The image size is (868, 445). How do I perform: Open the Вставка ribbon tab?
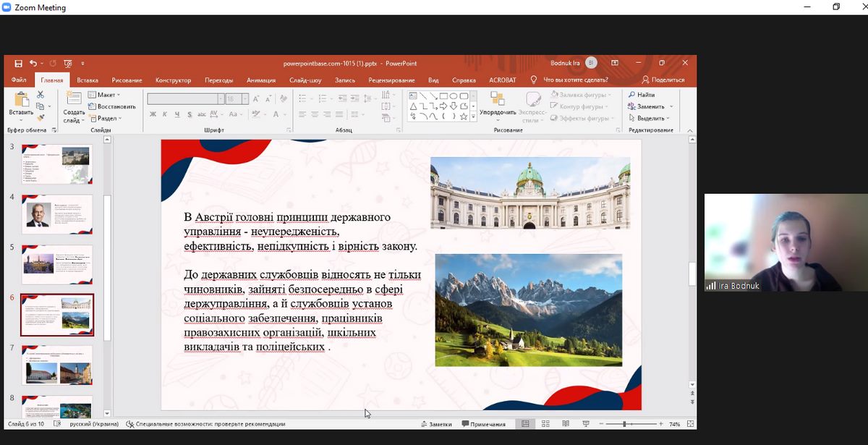(x=88, y=80)
